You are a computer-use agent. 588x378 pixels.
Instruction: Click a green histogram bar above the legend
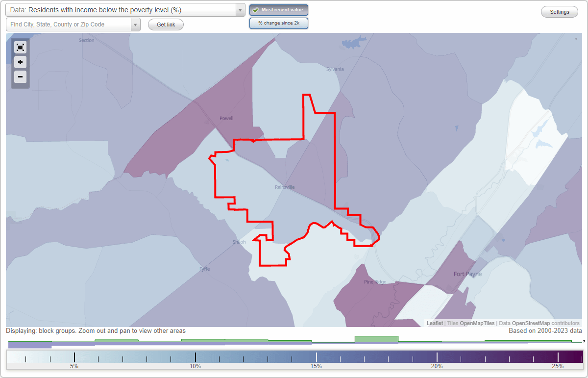click(377, 339)
